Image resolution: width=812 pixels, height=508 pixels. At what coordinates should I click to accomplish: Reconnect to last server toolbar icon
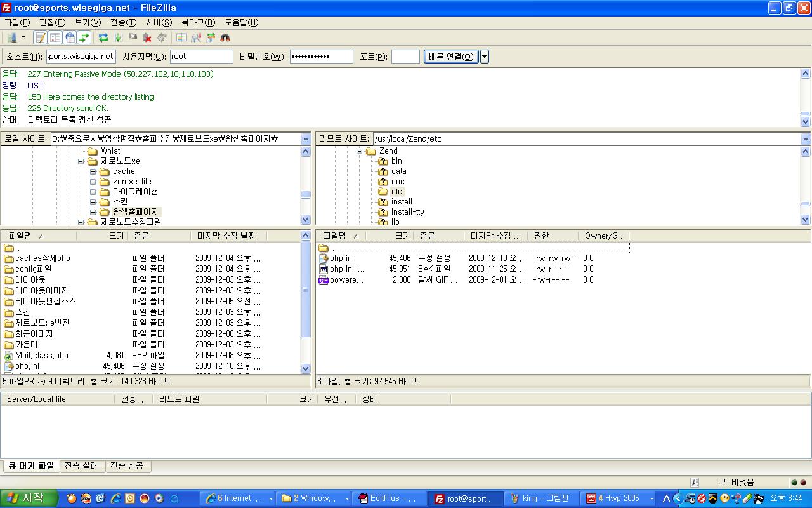[162, 38]
